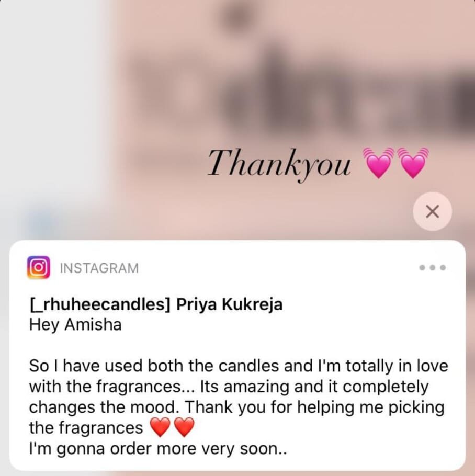This screenshot has height=476, width=475.
Task: Tap the 'Hey Amisha' greeting line
Action: (75, 324)
